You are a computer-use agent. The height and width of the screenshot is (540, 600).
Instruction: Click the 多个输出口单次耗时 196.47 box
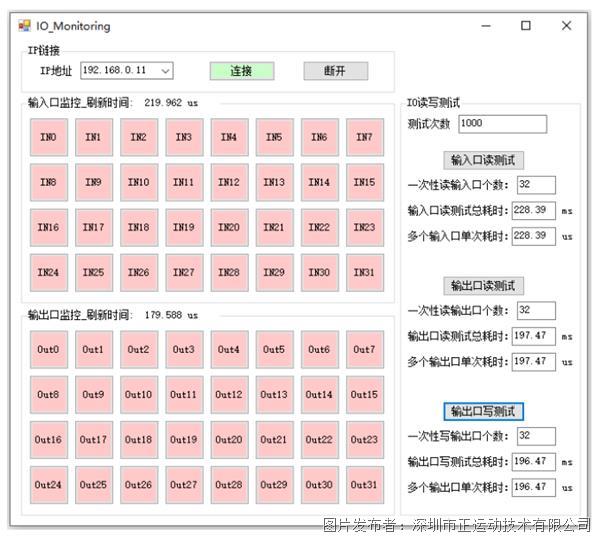(x=534, y=488)
